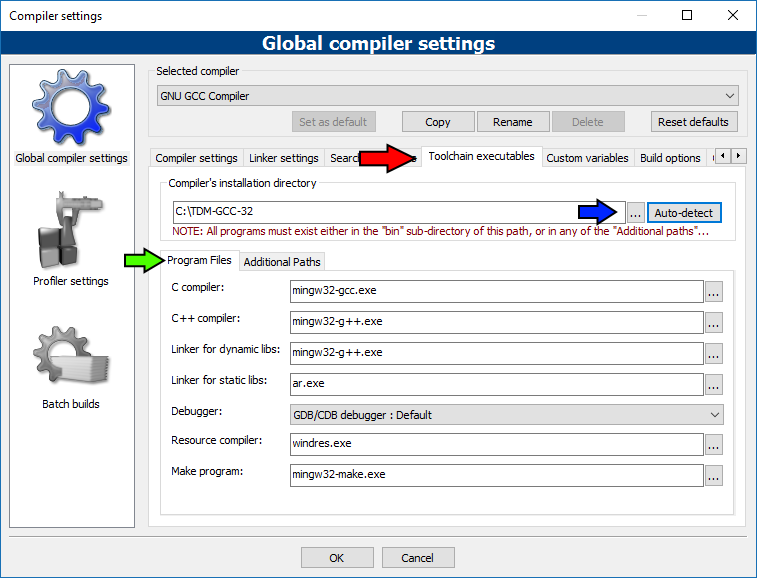
Task: Switch to the Additional Paths tab
Action: (x=281, y=262)
